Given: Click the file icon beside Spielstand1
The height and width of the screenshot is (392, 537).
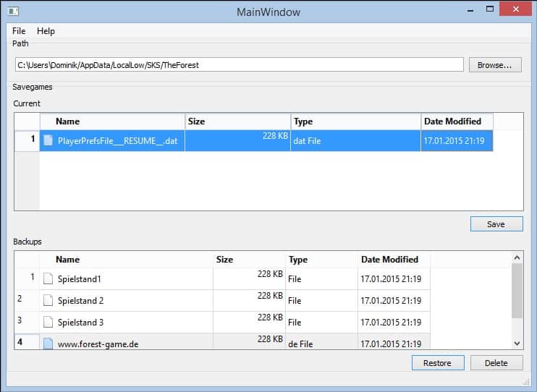Looking at the screenshot, I should (x=48, y=278).
